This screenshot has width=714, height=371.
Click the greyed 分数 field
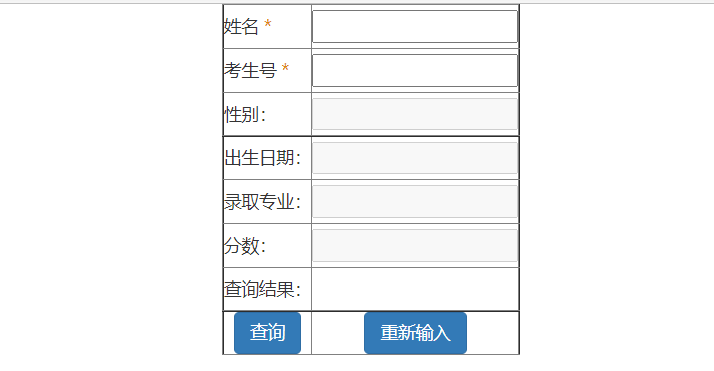pos(415,246)
